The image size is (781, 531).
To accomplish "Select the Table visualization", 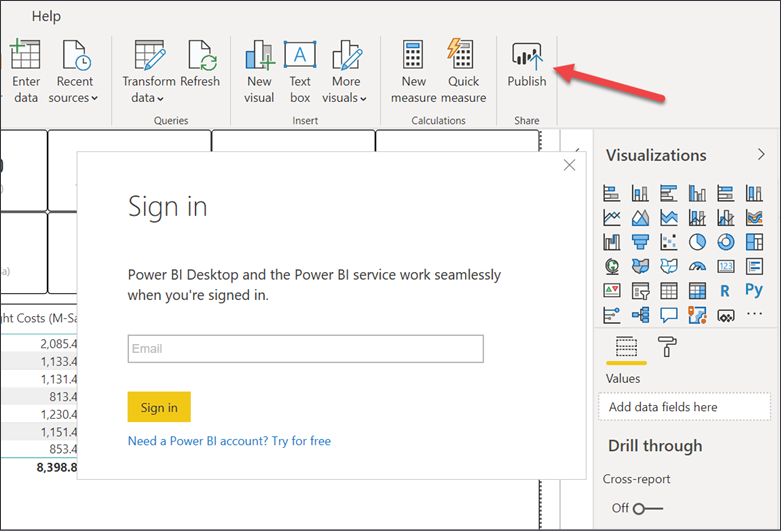I will (668, 290).
